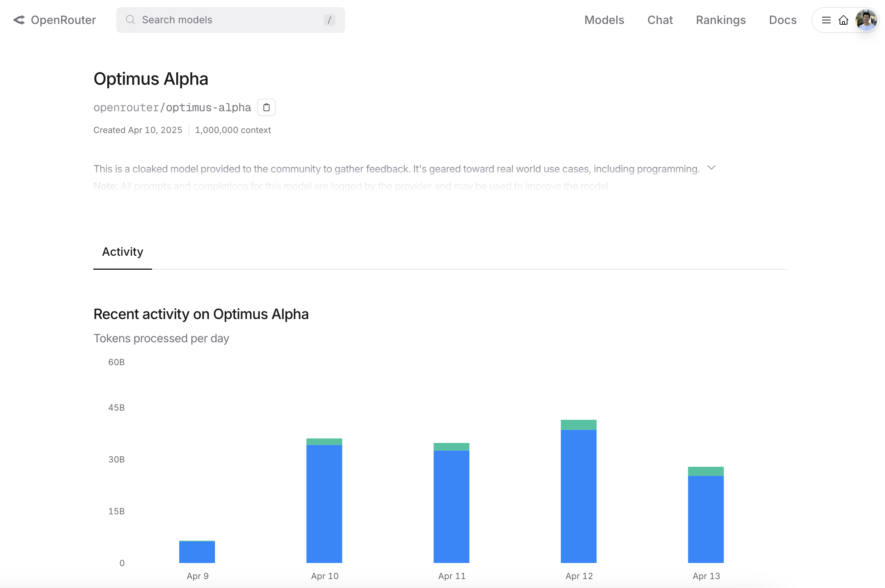Viewport: 885px width, 588px height.
Task: Click the 45B y-axis label
Action: click(x=116, y=408)
